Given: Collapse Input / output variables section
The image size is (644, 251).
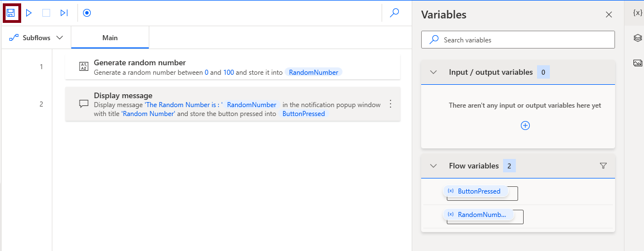Looking at the screenshot, I should [433, 72].
